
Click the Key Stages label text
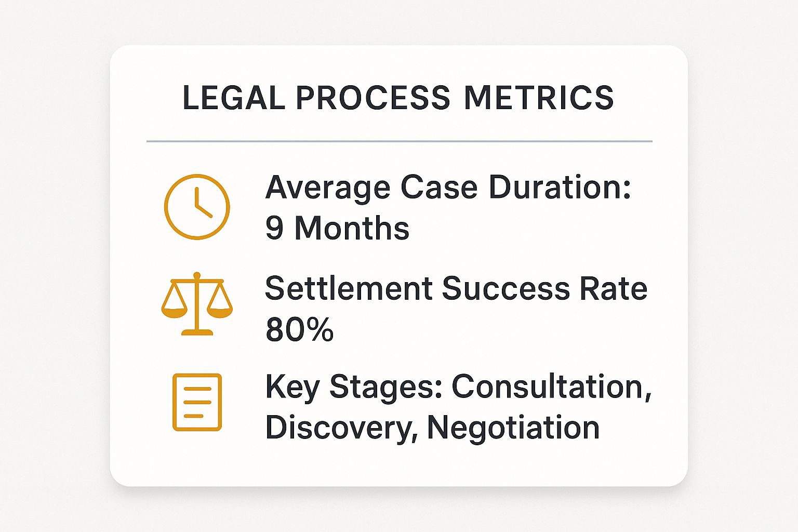(353, 387)
